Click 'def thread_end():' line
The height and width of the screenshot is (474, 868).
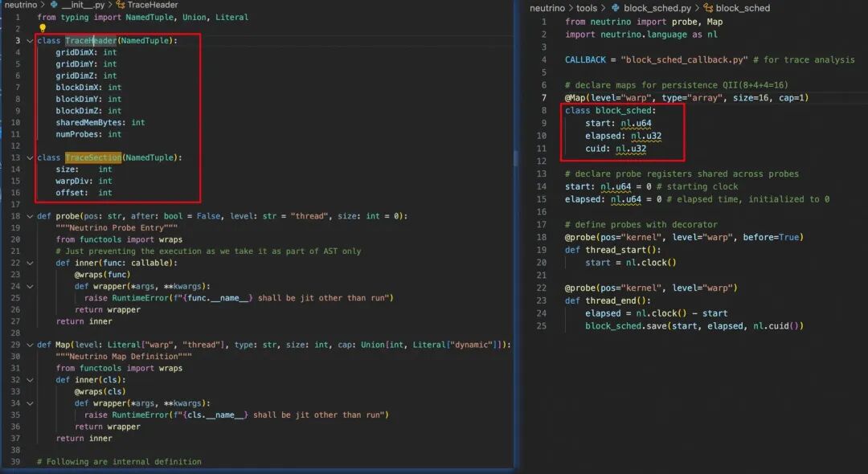[608, 301]
